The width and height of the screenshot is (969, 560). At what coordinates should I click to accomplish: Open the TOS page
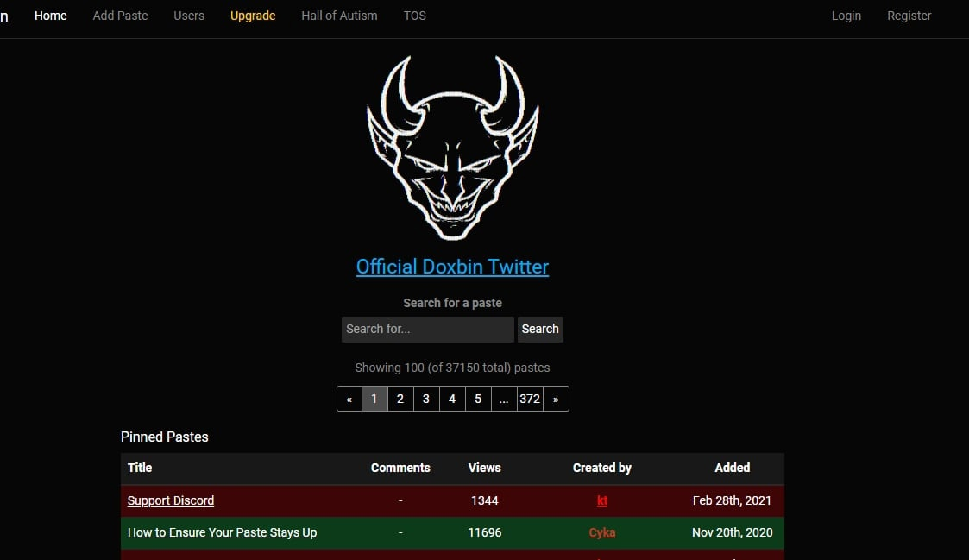pyautogui.click(x=415, y=16)
